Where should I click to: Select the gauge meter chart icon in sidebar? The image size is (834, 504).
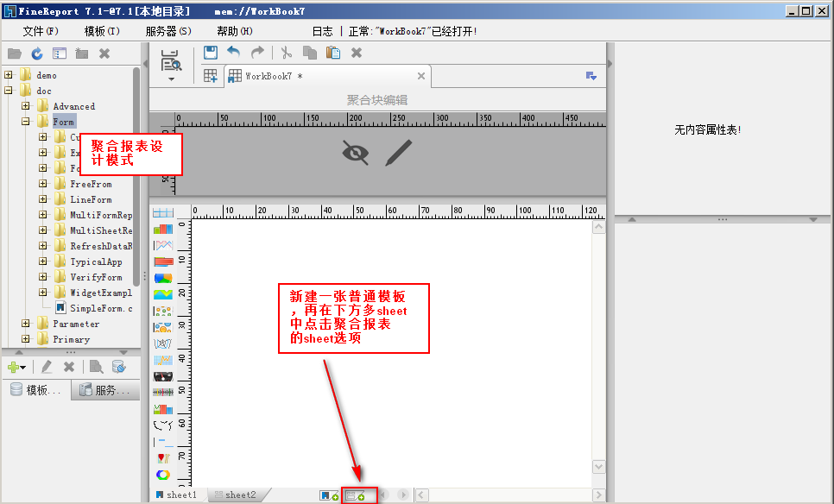tap(163, 376)
